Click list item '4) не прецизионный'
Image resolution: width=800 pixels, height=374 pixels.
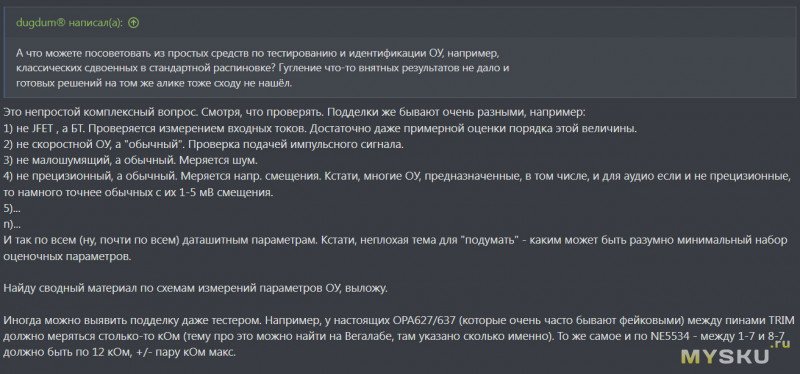point(397,177)
